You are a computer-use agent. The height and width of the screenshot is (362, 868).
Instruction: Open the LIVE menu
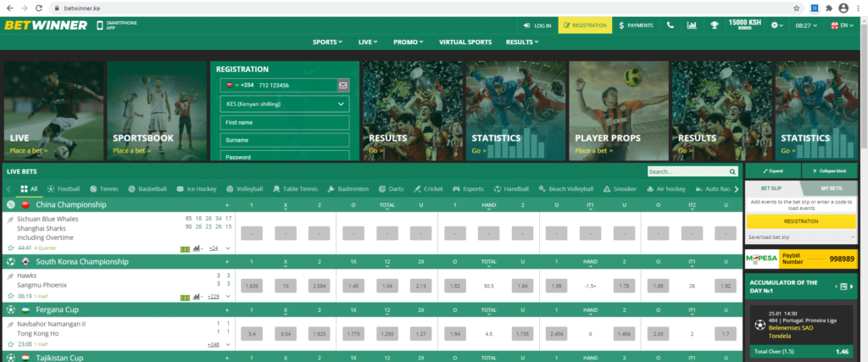368,42
